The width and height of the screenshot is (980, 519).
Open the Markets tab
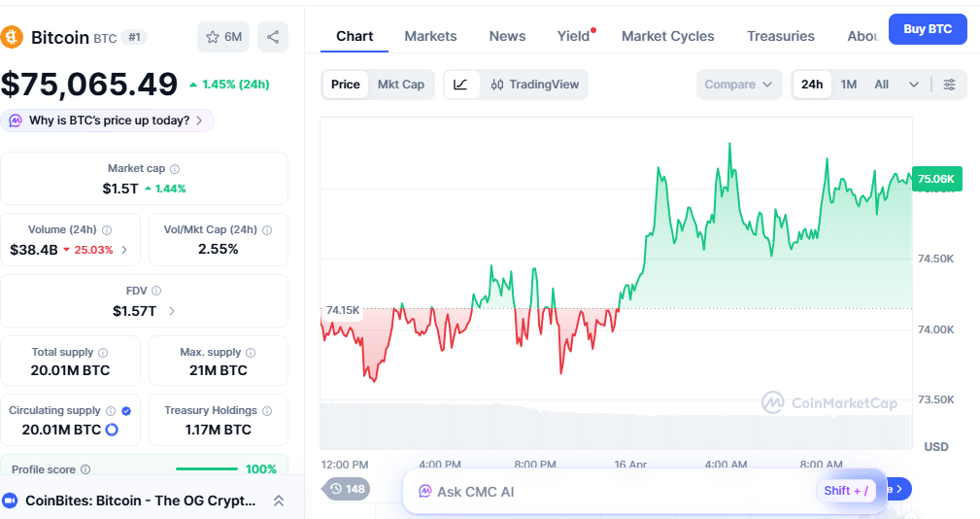(x=430, y=36)
